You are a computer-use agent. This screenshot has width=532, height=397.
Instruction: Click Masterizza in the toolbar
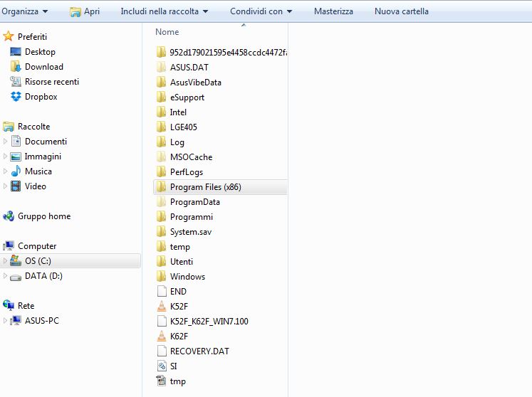(x=333, y=11)
